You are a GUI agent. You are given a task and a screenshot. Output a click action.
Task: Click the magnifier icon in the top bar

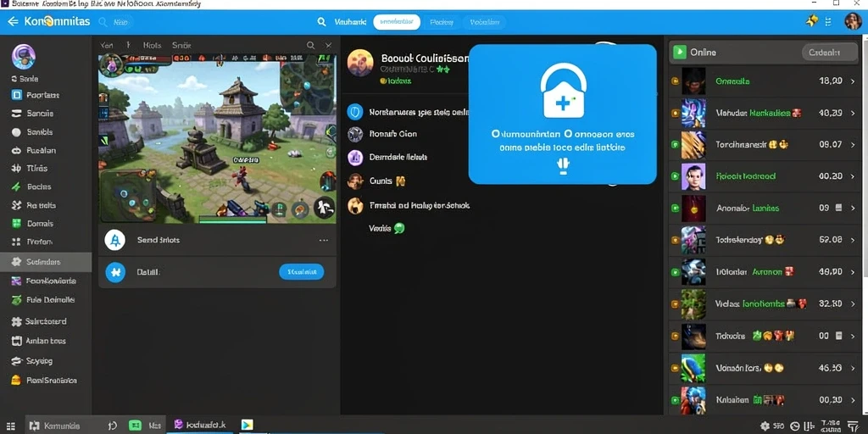click(x=321, y=22)
